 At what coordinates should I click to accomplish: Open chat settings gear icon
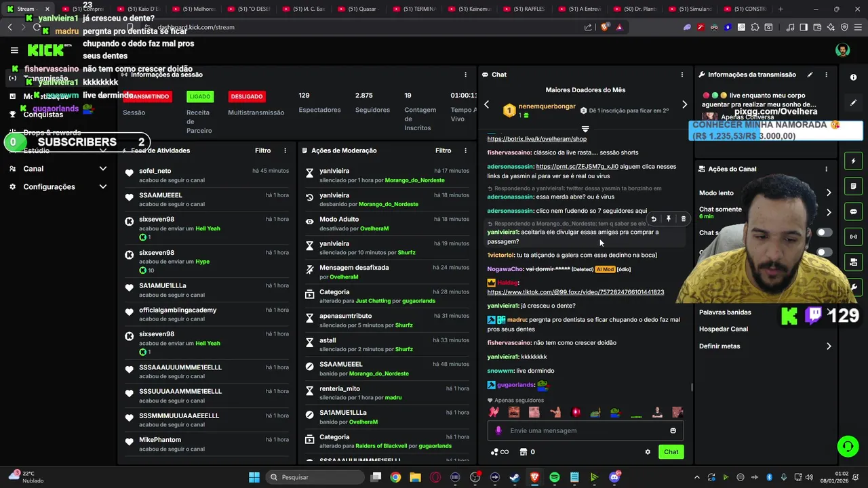click(648, 452)
